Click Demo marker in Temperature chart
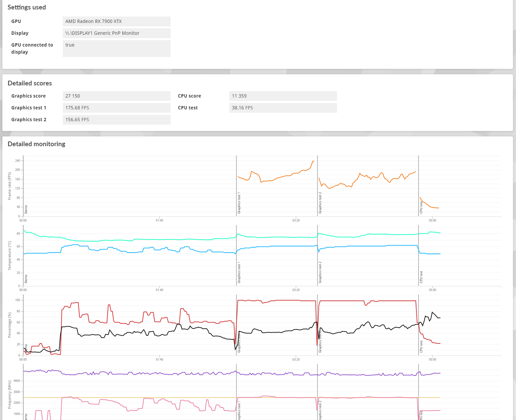The width and height of the screenshot is (516, 420). pyautogui.click(x=26, y=279)
